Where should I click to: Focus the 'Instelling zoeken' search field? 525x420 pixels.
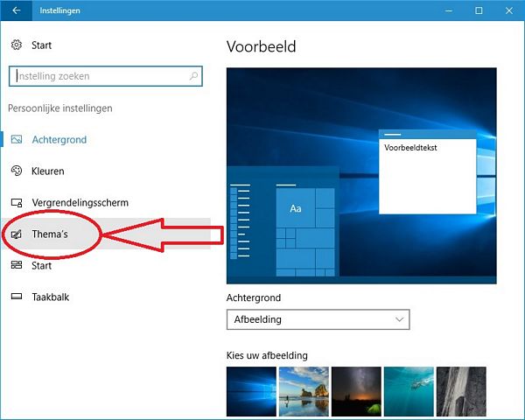(x=106, y=76)
